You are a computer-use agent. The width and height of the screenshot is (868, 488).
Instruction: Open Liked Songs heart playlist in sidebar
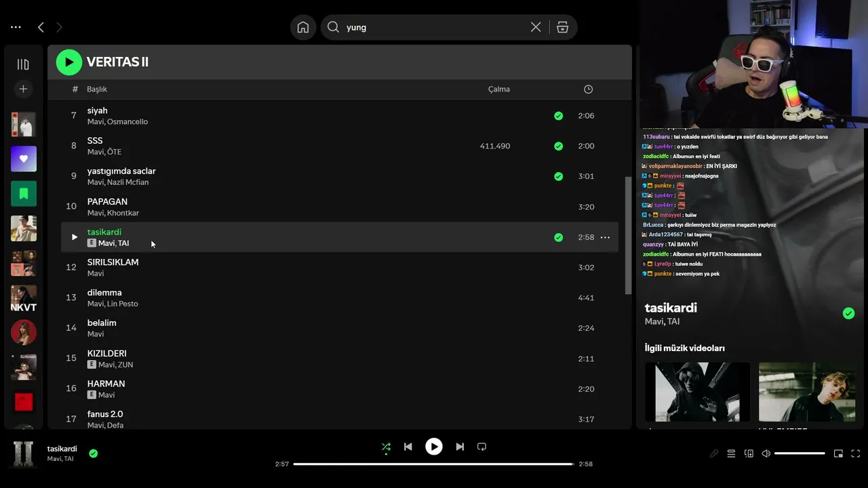tap(24, 159)
